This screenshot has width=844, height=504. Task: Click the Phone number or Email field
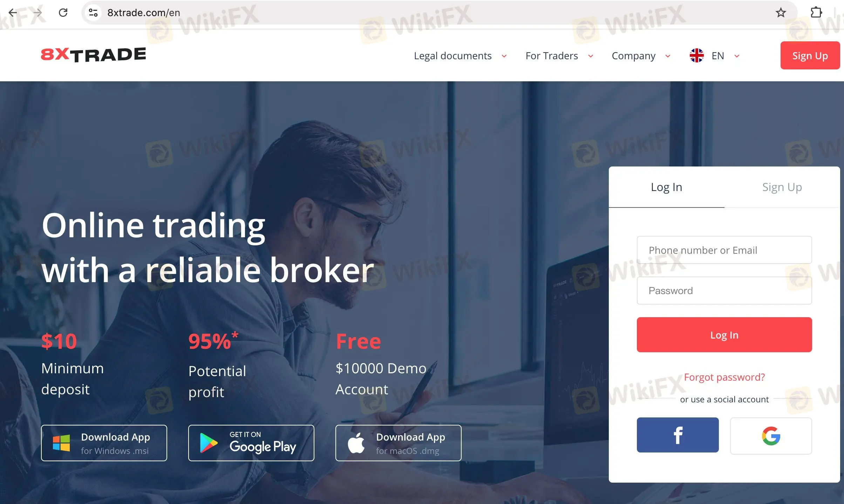[724, 250]
